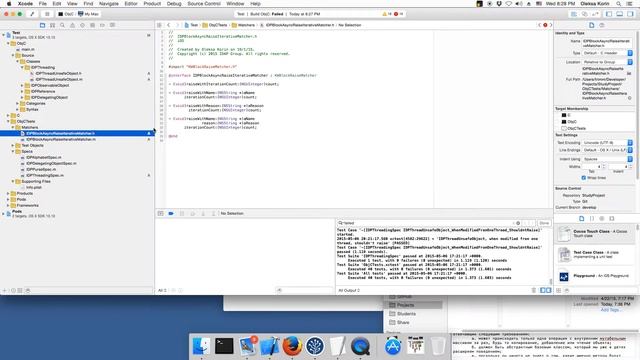The width and height of the screenshot is (640, 360).
Task: Expand the IDPObservableObject folder
Action: pyautogui.click(x=22, y=85)
